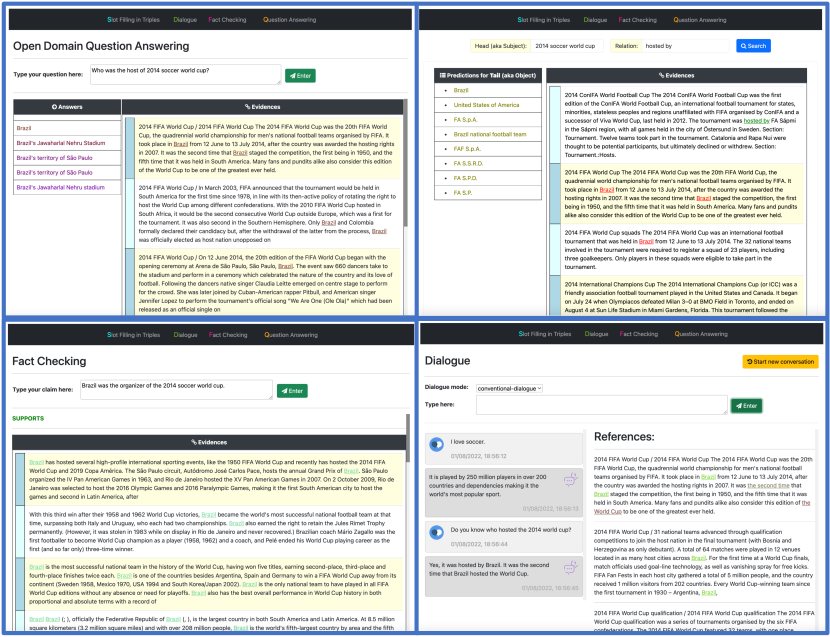830x637 pixels.
Task: Click reference starting '31 national teams advanced'
Action: (704, 562)
